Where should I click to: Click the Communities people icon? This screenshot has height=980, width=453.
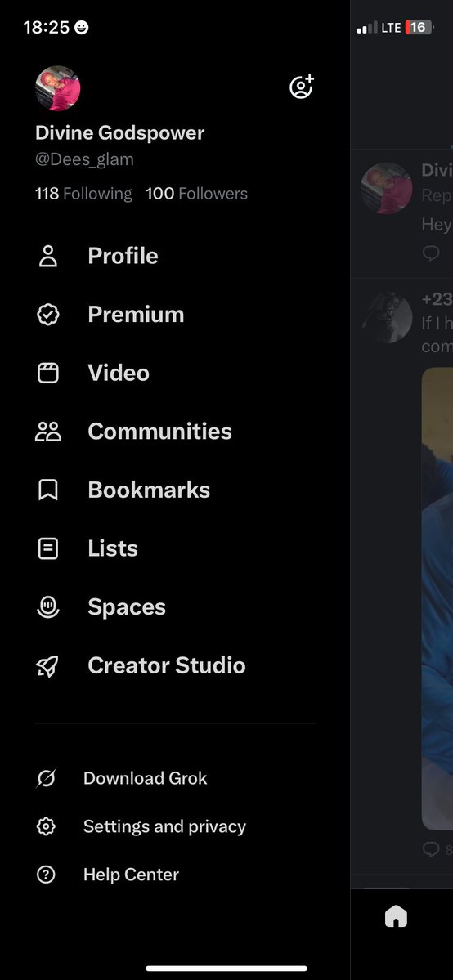tap(48, 432)
